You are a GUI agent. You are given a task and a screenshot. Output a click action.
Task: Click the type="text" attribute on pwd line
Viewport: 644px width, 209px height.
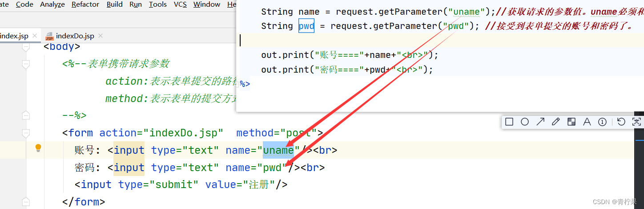coord(185,168)
